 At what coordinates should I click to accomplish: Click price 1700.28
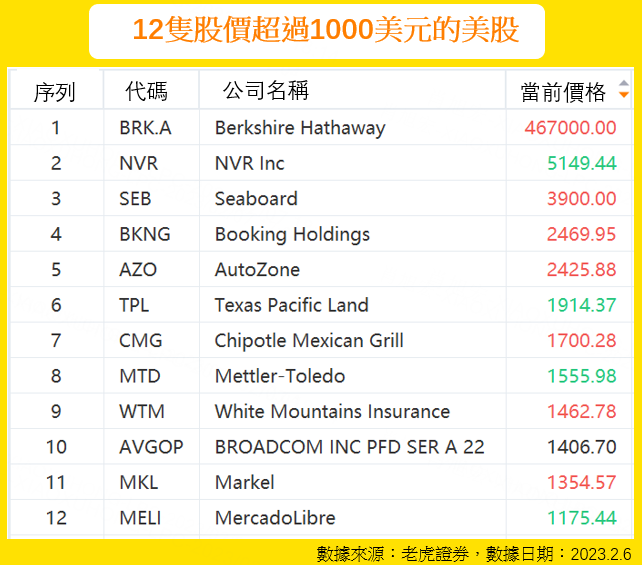click(x=582, y=341)
